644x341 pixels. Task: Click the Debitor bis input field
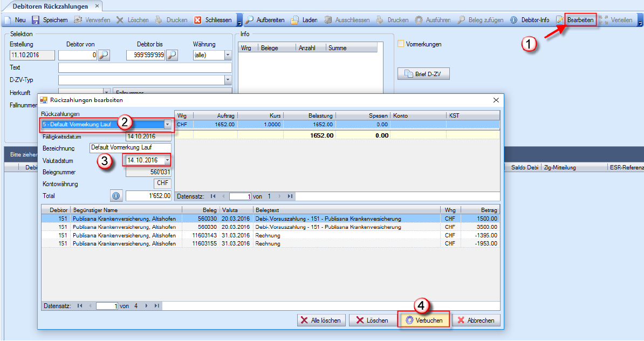[146, 55]
